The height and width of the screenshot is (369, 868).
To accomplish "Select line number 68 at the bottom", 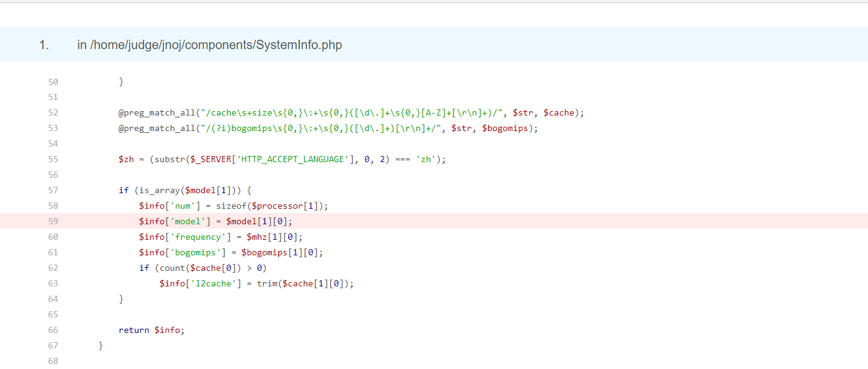I will (53, 361).
